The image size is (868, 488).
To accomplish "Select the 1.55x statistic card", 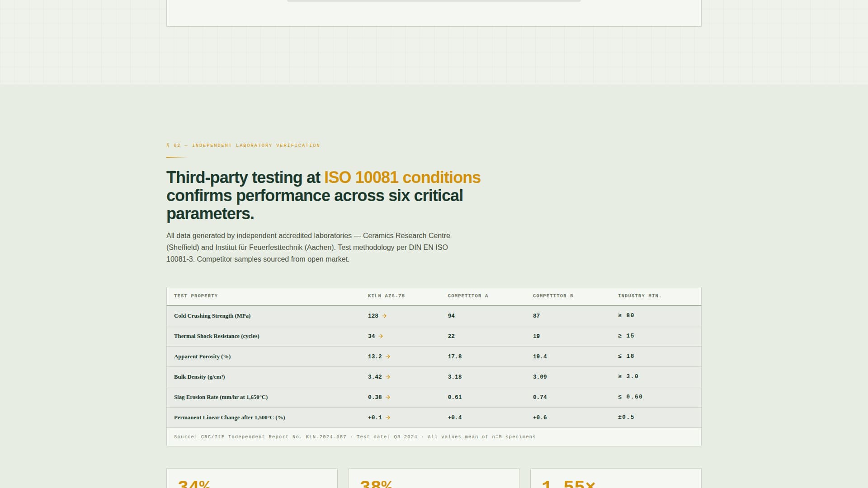I will pyautogui.click(x=615, y=479).
